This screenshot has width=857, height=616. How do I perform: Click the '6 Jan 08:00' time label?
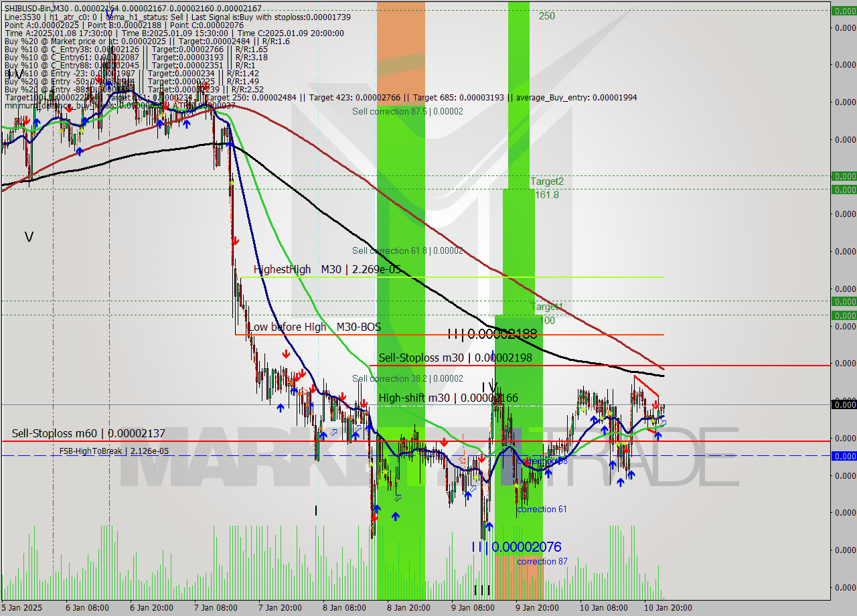pos(86,608)
